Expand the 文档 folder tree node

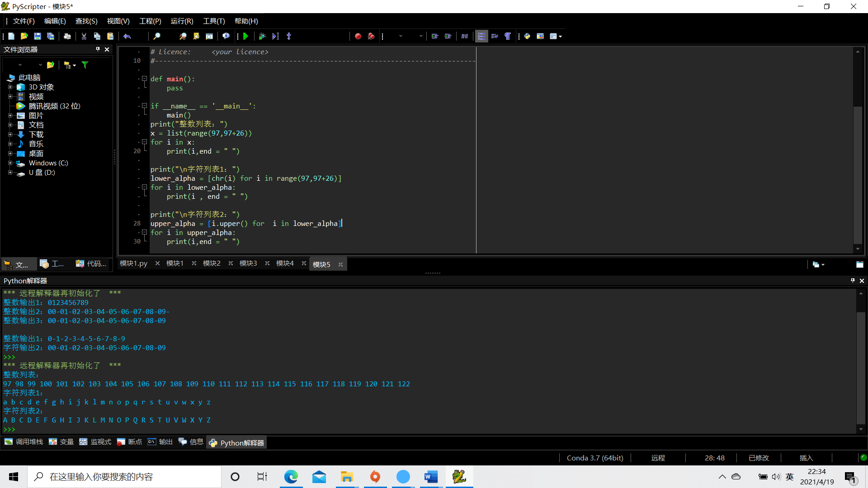point(10,125)
